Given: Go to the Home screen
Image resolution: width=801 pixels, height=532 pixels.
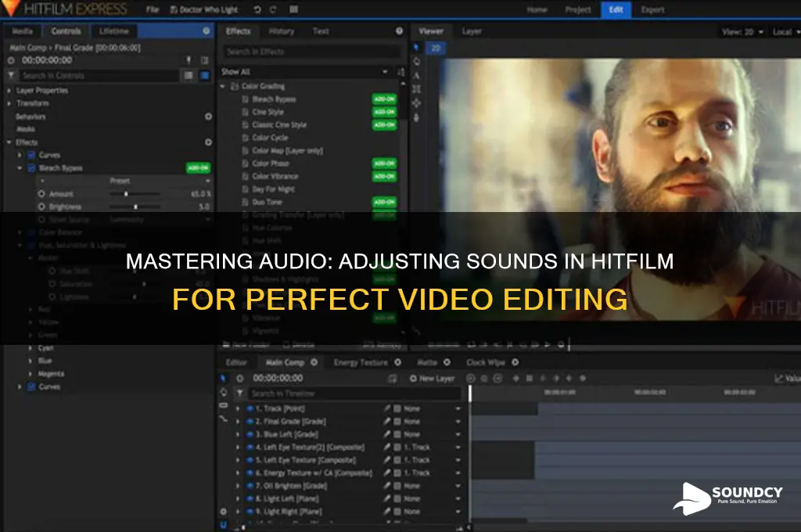Looking at the screenshot, I should [537, 9].
